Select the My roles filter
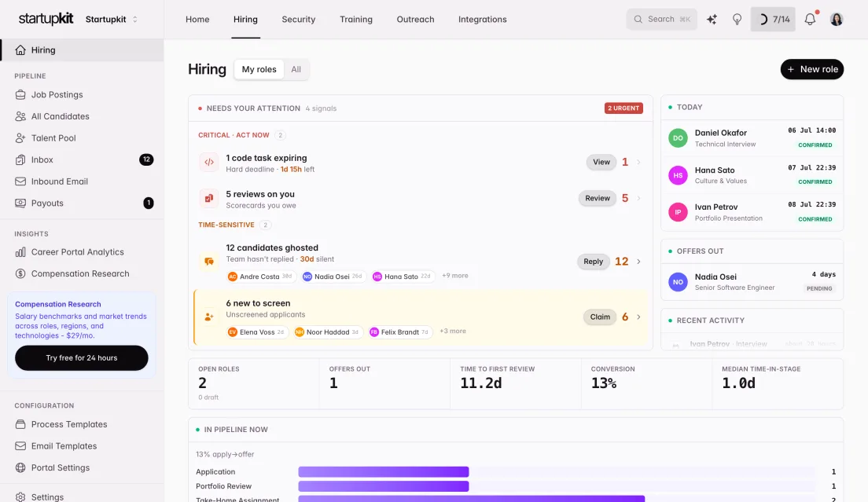868x502 pixels. click(259, 70)
